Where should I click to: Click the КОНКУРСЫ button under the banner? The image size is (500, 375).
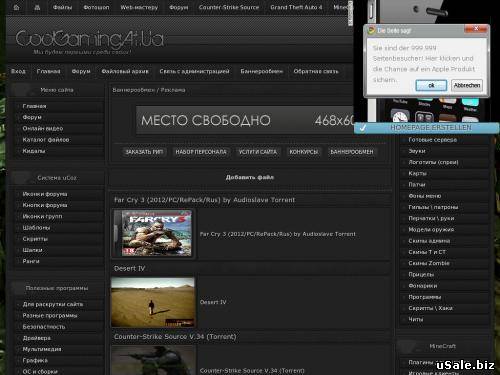(304, 152)
